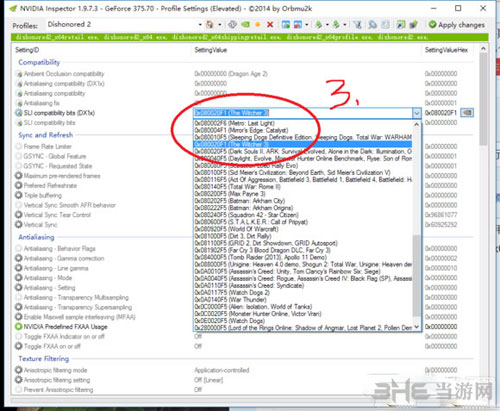Open the dropdown arrow next to remove application icon
This screenshot has height=411, width=500.
tap(306, 25)
